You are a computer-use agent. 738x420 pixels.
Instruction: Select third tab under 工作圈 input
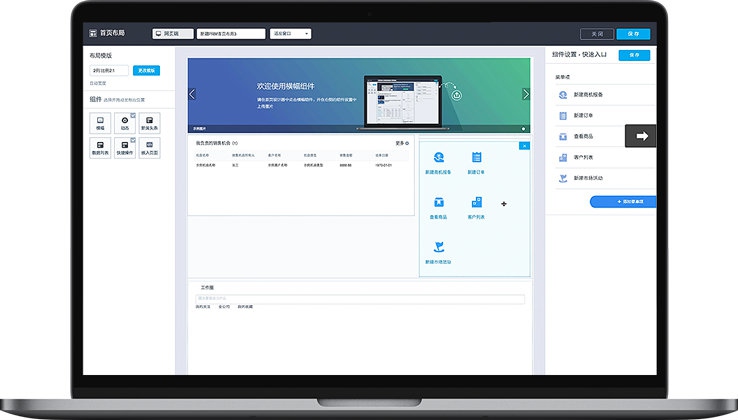[x=245, y=307]
